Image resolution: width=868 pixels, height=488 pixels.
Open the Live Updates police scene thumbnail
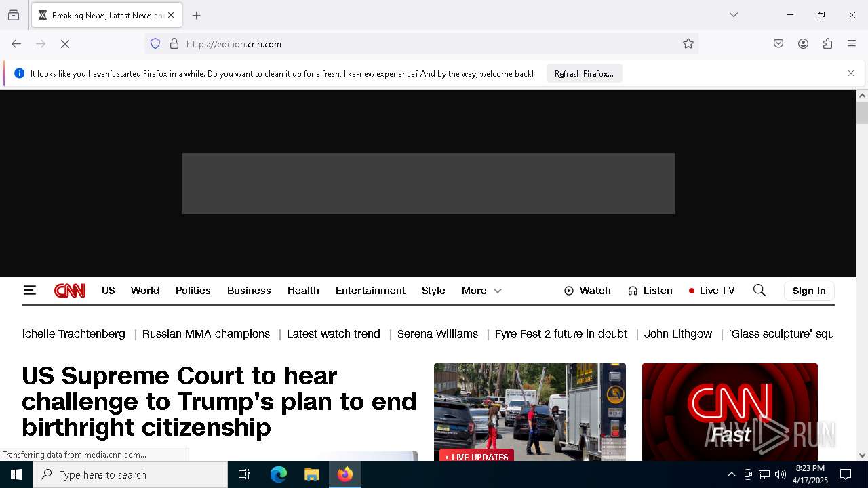(530, 412)
